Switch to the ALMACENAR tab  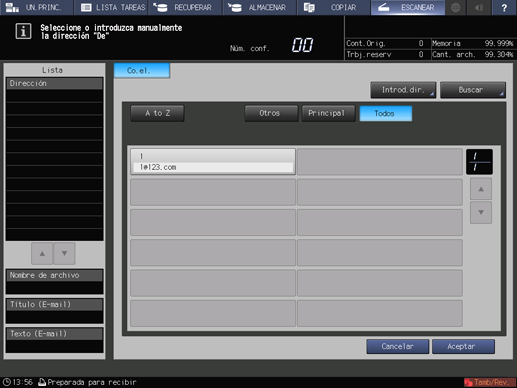(259, 7)
